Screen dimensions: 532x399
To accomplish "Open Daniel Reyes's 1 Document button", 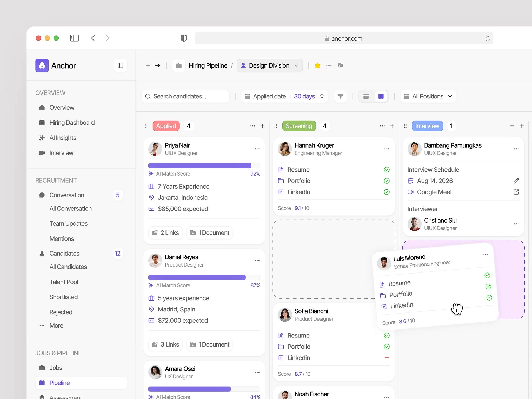I will click(210, 344).
